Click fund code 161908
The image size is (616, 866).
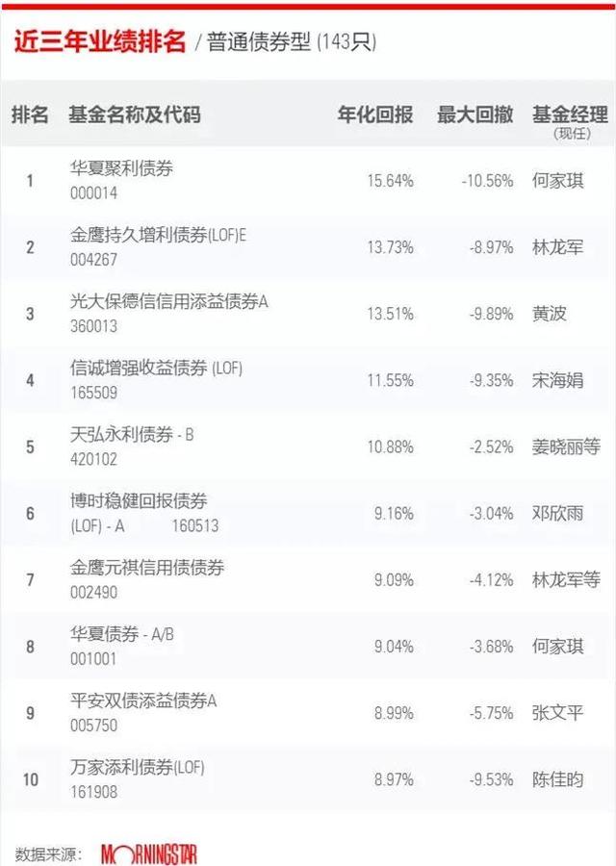pos(94,792)
